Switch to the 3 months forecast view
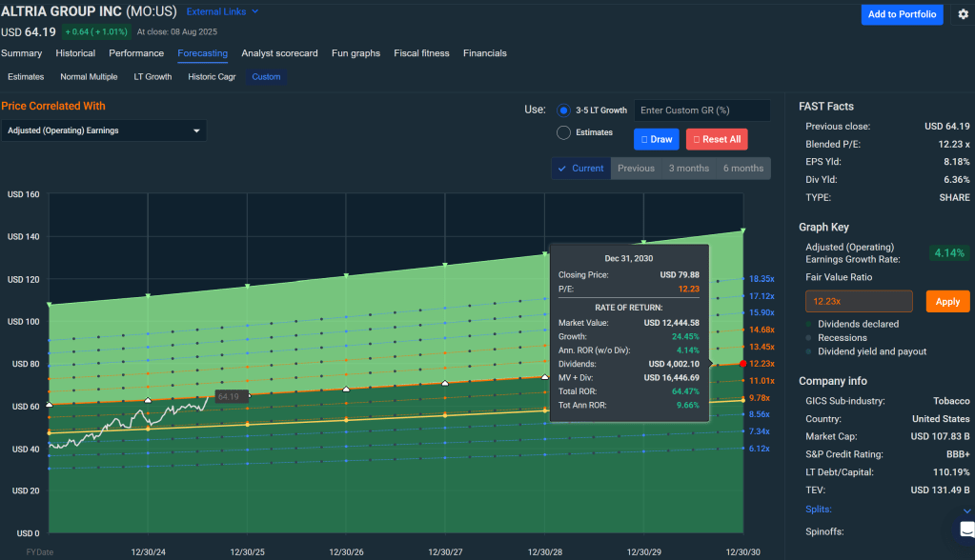975x560 pixels. tap(688, 169)
